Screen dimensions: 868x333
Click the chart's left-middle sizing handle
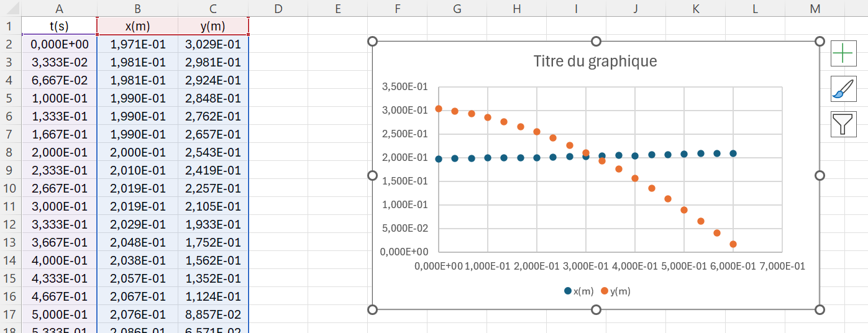click(x=373, y=175)
